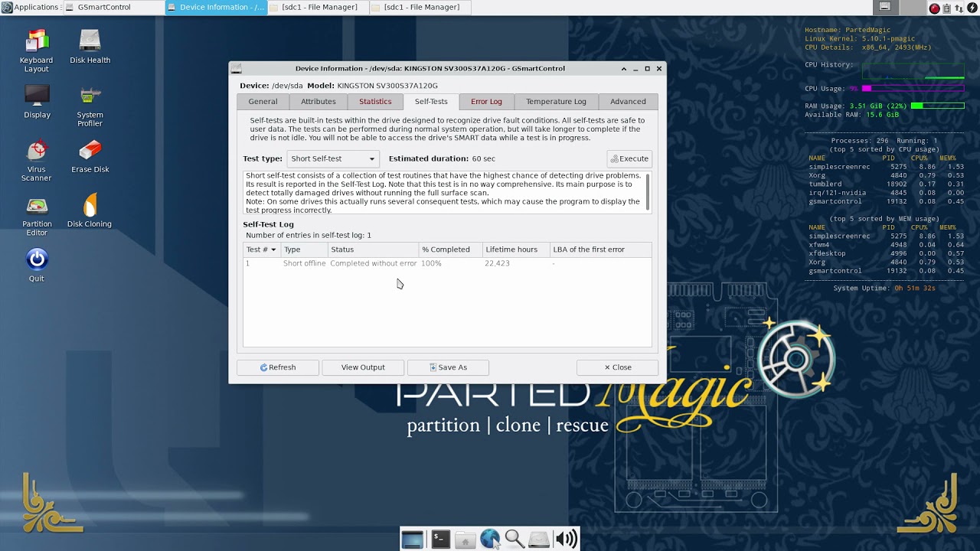Open the Error Log tab

click(x=486, y=102)
